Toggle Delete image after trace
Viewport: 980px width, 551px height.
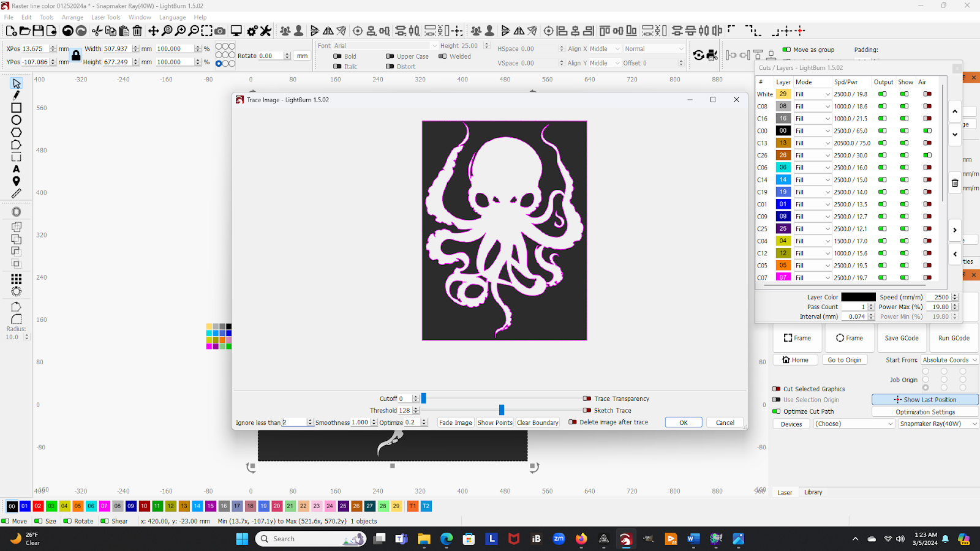click(x=572, y=422)
